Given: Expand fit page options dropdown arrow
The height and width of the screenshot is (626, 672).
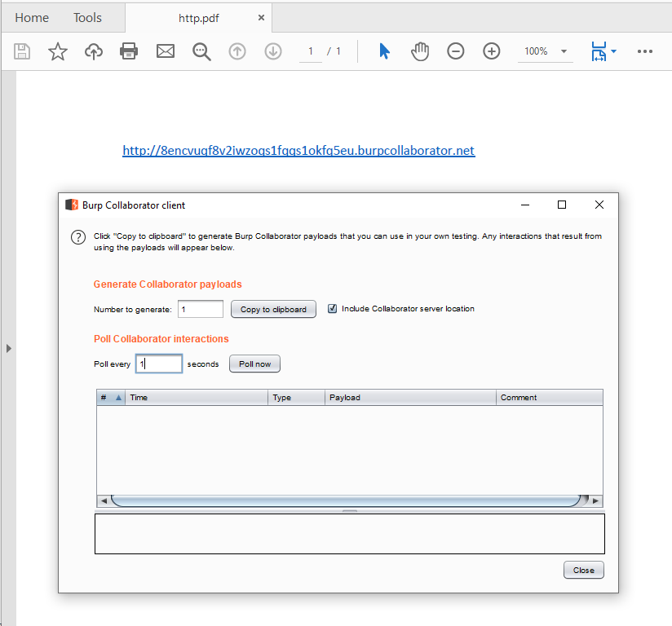Looking at the screenshot, I should click(613, 51).
